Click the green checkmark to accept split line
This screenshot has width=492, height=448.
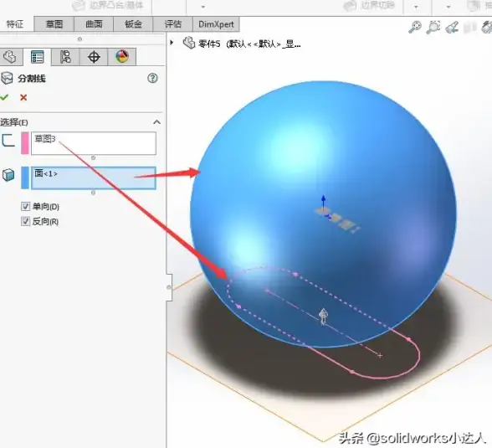(x=4, y=98)
